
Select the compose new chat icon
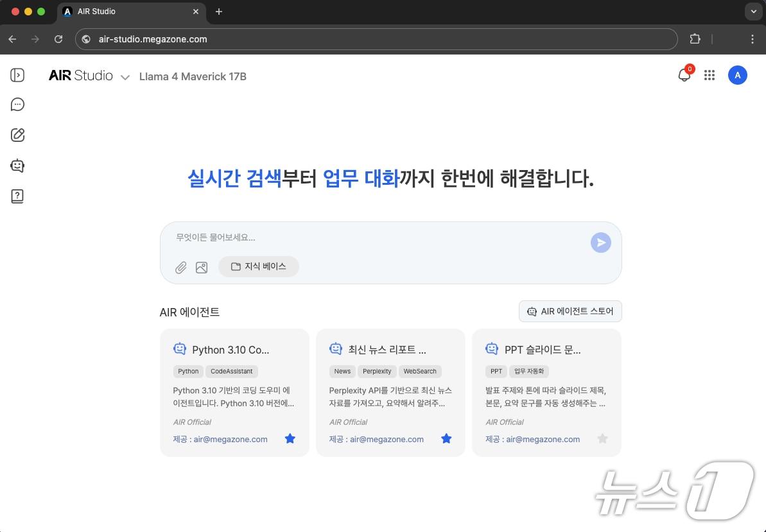click(17, 135)
